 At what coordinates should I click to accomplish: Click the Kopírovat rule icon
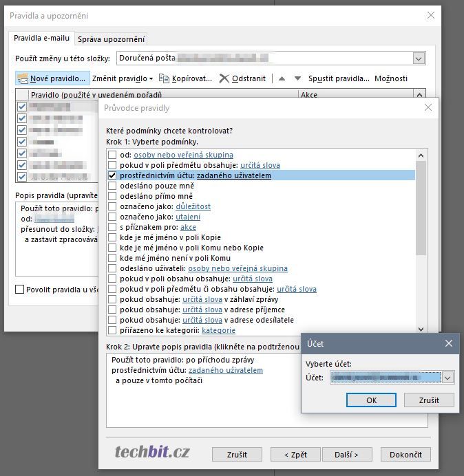click(164, 78)
